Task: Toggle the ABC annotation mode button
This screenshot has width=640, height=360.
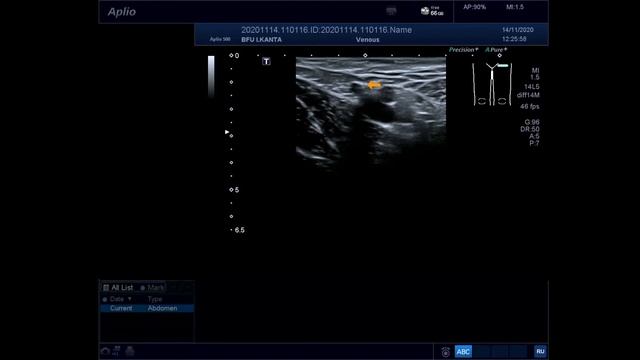Action: [x=463, y=351]
